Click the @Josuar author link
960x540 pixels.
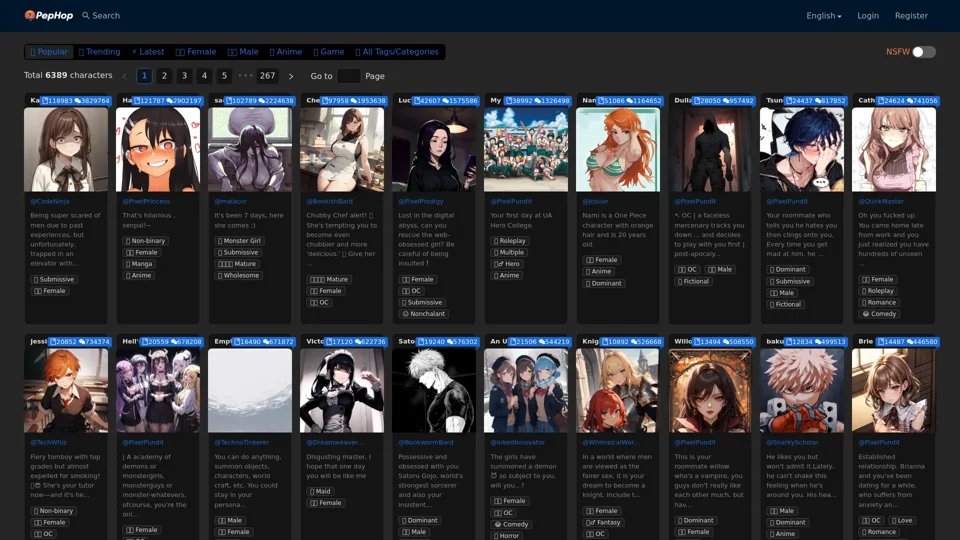pyautogui.click(x=595, y=201)
